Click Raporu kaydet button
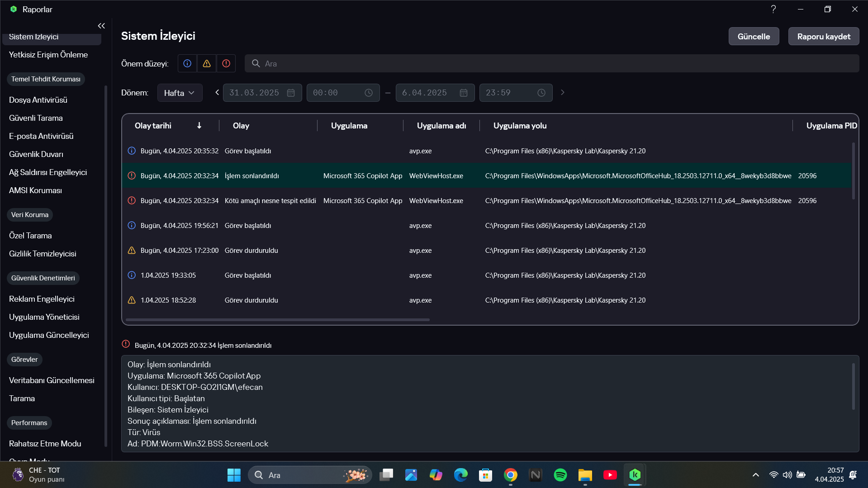Screen dimensions: 868x488 [824, 37]
